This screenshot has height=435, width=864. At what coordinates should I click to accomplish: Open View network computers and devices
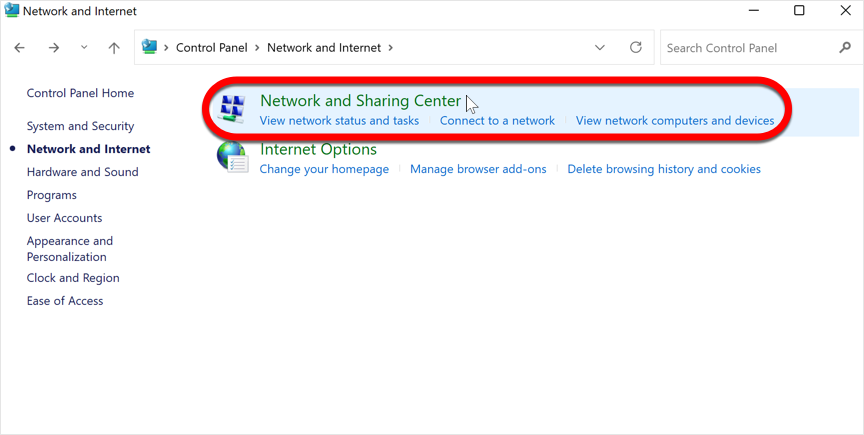tap(675, 121)
